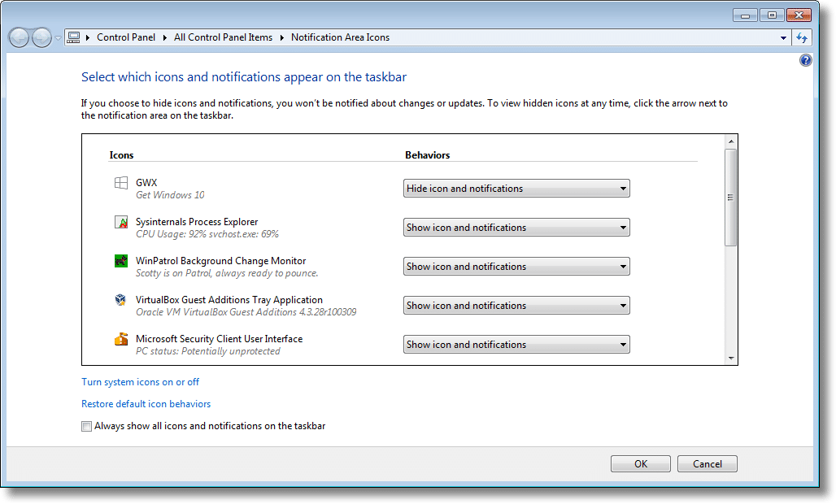
Task: Click the icon list scrollbar down arrow
Action: (730, 358)
